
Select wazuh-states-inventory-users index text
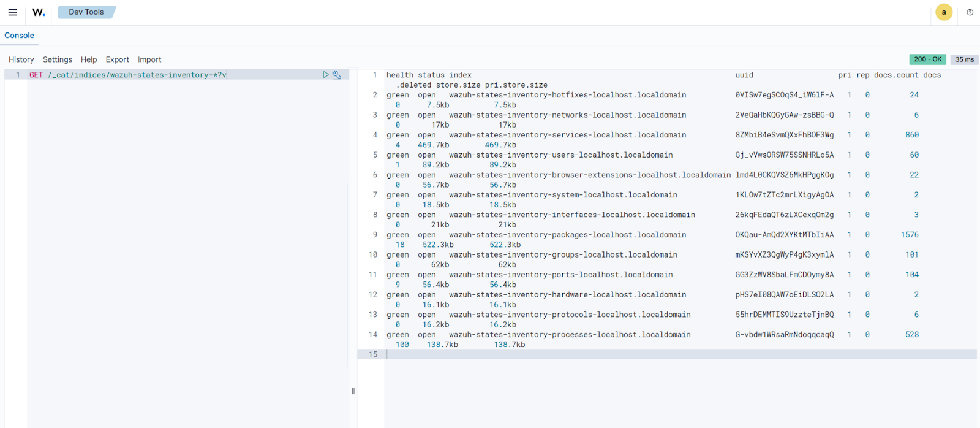coord(561,155)
